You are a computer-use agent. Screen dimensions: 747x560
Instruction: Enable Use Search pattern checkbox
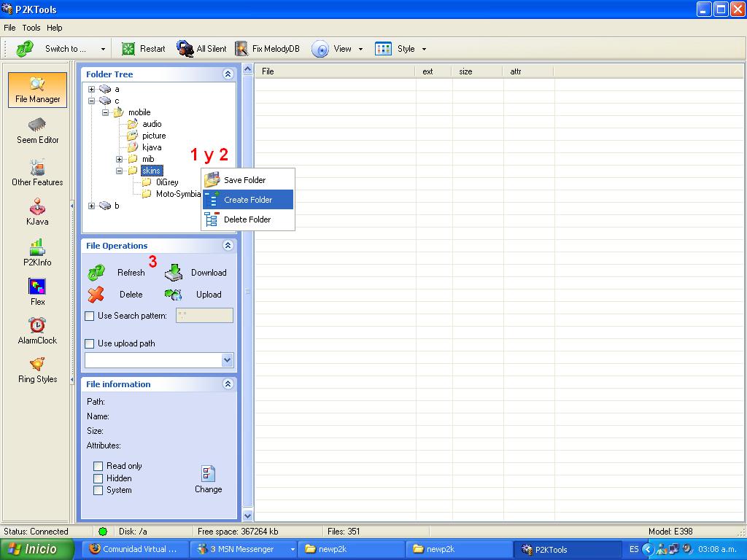pos(89,316)
